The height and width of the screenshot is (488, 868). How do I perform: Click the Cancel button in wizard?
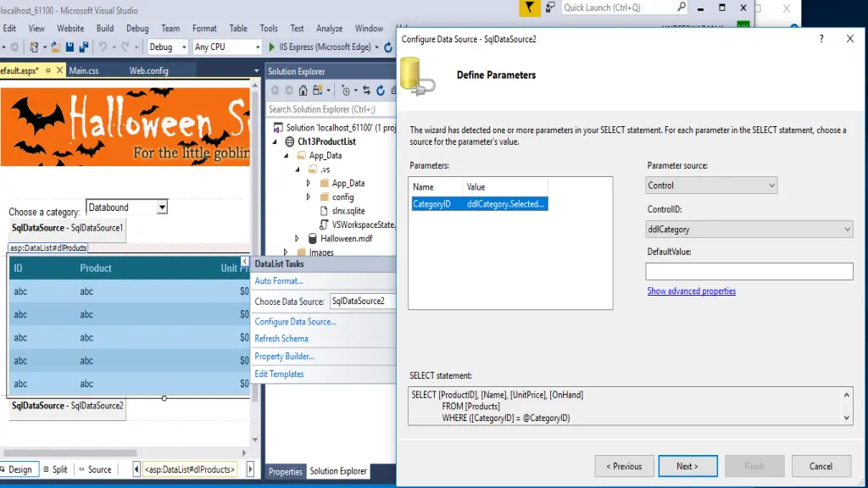pyautogui.click(x=821, y=466)
